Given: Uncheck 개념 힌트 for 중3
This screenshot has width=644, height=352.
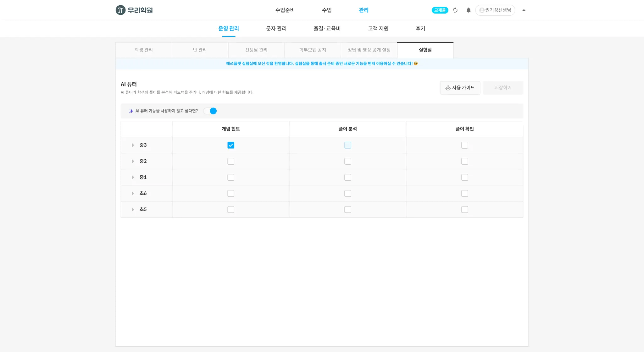Looking at the screenshot, I should 231,145.
